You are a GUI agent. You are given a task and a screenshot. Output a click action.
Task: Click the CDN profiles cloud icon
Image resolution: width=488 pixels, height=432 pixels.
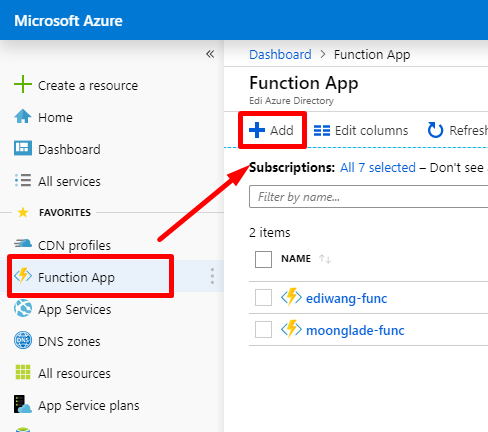tap(23, 244)
